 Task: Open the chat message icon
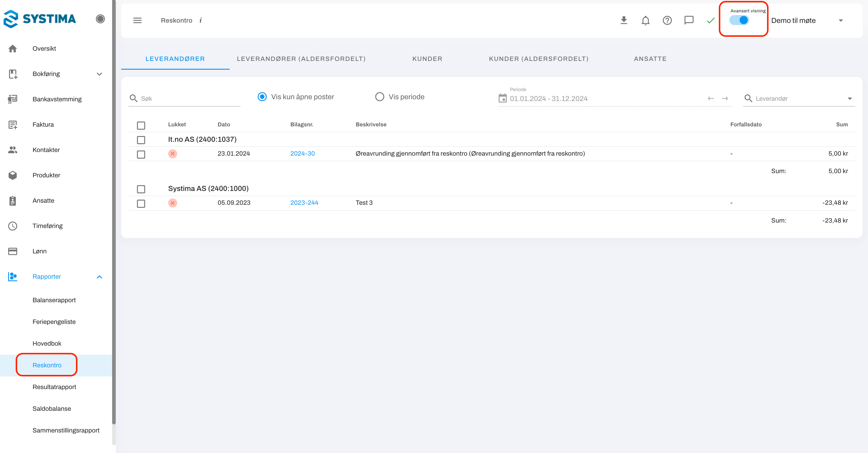coord(689,20)
